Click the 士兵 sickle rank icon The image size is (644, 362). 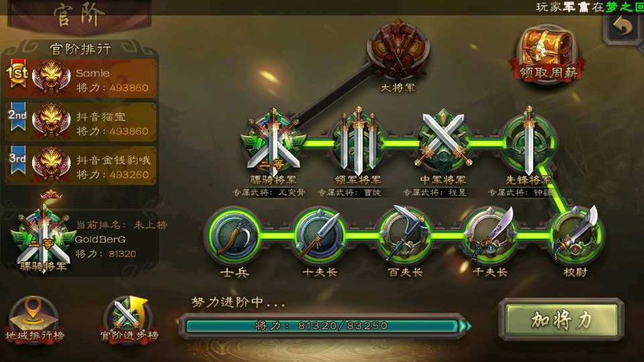[234, 235]
